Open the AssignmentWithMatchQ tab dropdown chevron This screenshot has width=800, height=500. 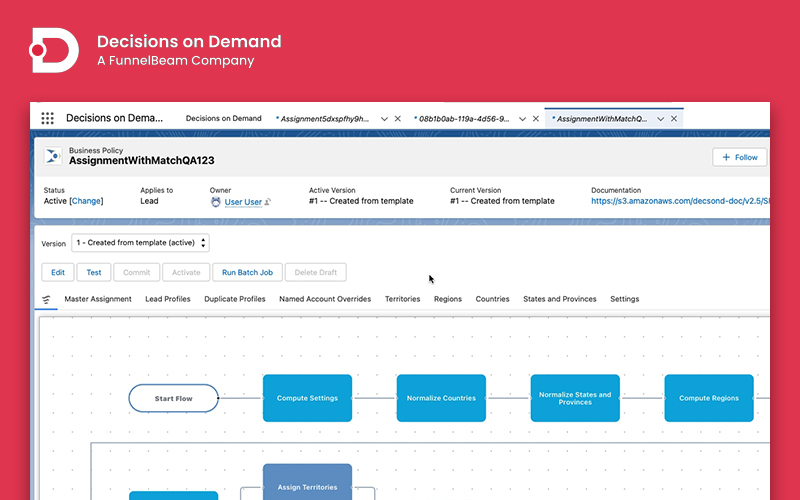click(x=661, y=119)
